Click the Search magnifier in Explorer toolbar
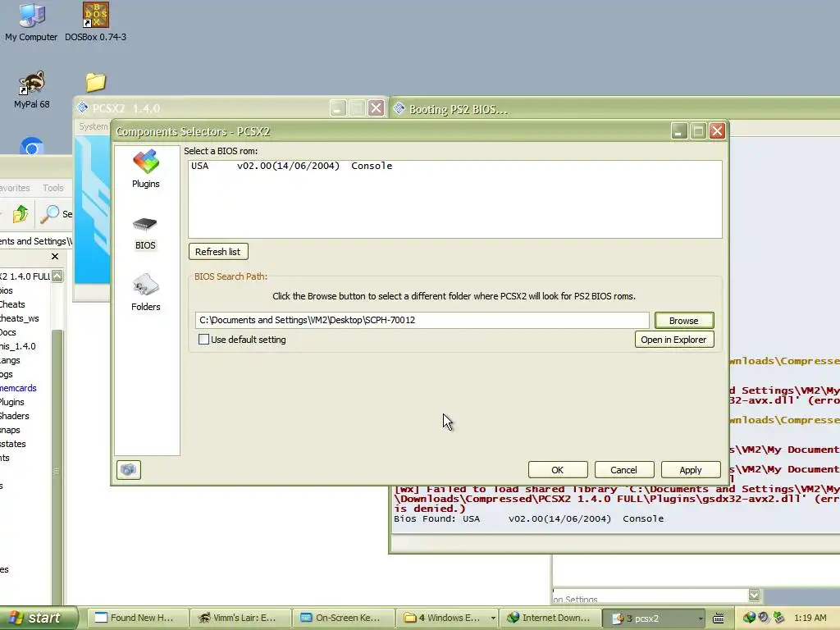The height and width of the screenshot is (630, 840). tap(50, 214)
